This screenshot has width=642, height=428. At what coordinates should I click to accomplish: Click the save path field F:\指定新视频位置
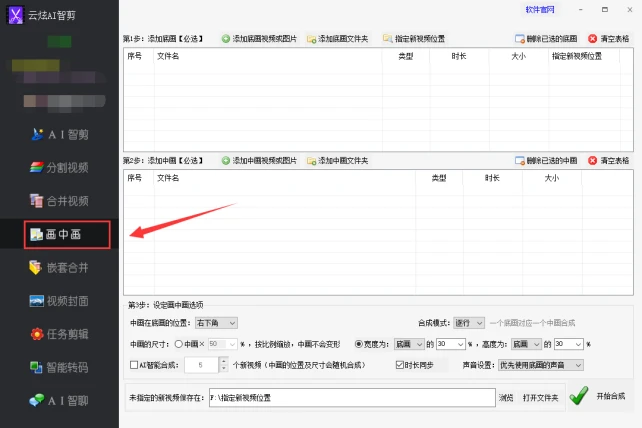click(x=352, y=398)
